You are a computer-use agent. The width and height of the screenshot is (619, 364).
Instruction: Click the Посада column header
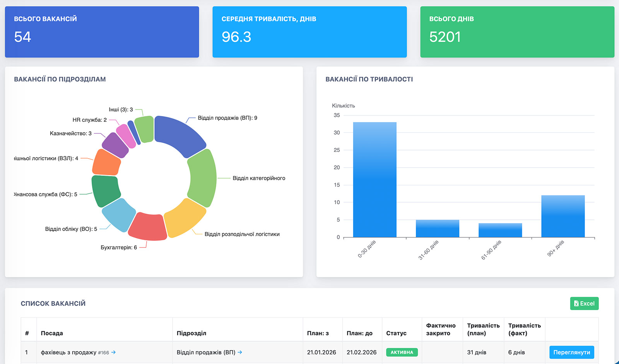click(52, 333)
